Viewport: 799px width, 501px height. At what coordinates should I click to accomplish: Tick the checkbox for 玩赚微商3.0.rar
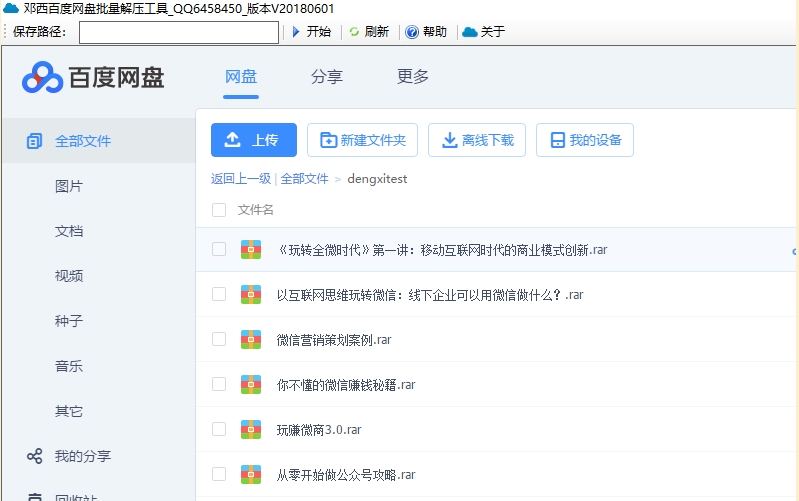coord(219,429)
